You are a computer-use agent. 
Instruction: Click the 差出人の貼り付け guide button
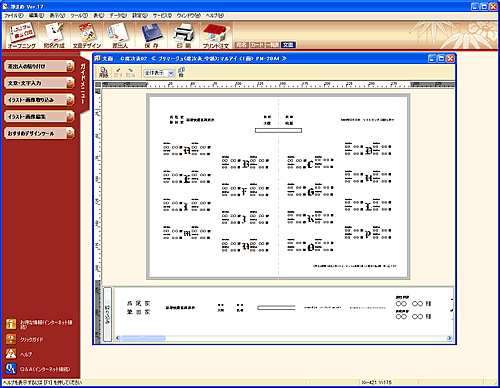point(39,66)
